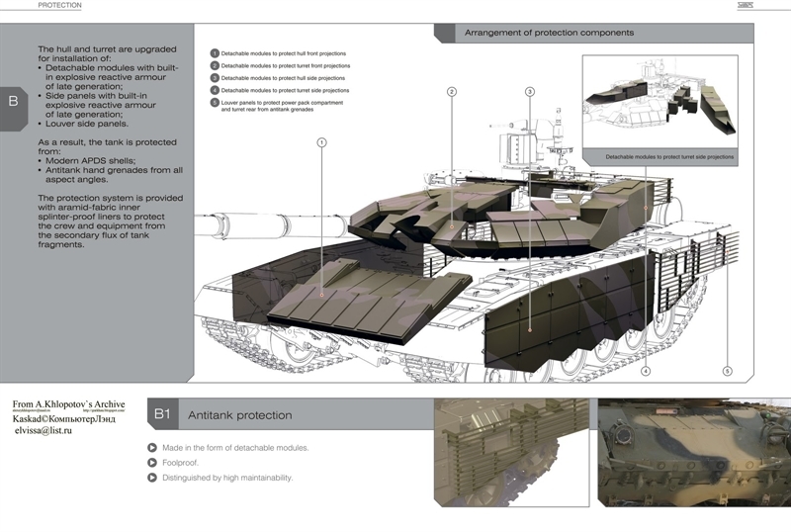
Task: Click arrow bullet beside 'Distinguished by high maintainability.'
Action: click(x=152, y=478)
